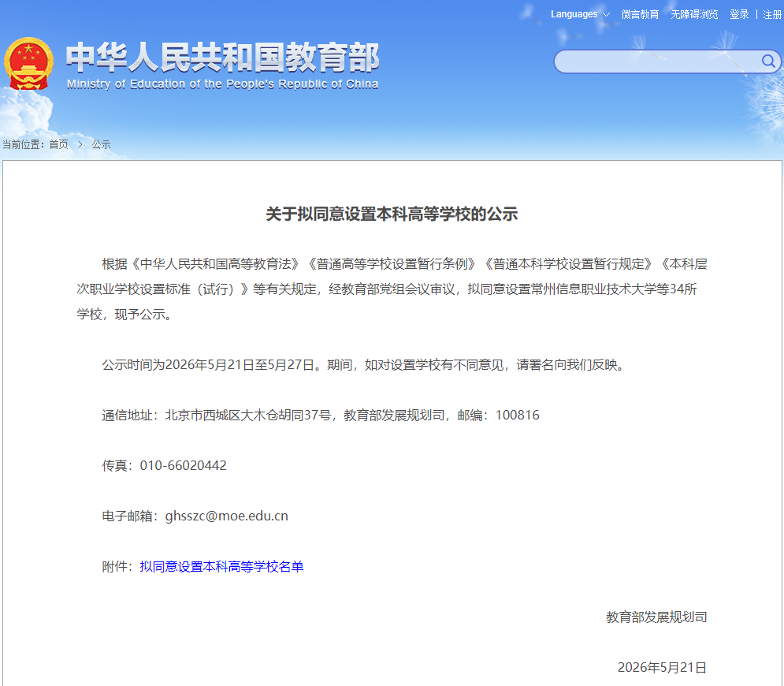
Task: Open the Languages dropdown
Action: [x=580, y=14]
